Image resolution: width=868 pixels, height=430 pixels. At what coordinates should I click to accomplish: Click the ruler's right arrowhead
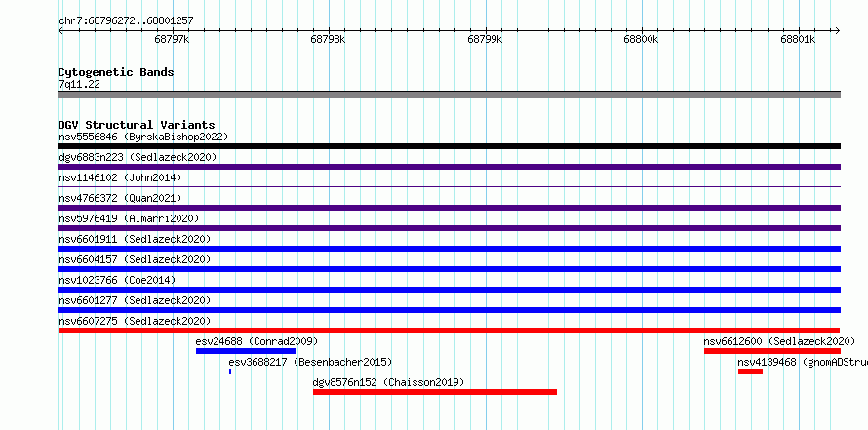click(838, 31)
